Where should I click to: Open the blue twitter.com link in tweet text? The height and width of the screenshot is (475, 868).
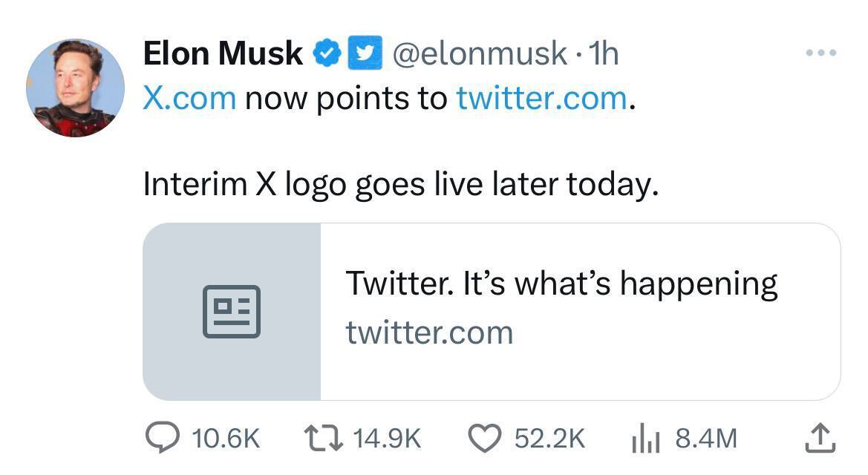click(x=541, y=98)
